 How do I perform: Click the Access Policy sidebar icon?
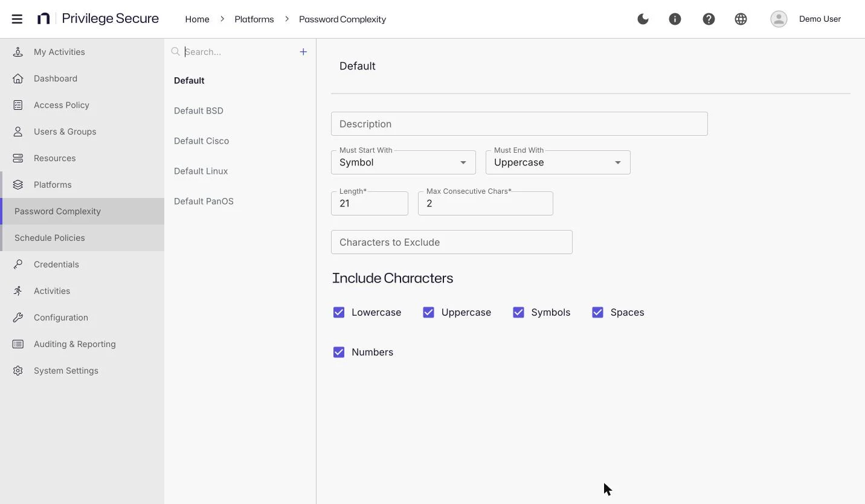pos(18,105)
